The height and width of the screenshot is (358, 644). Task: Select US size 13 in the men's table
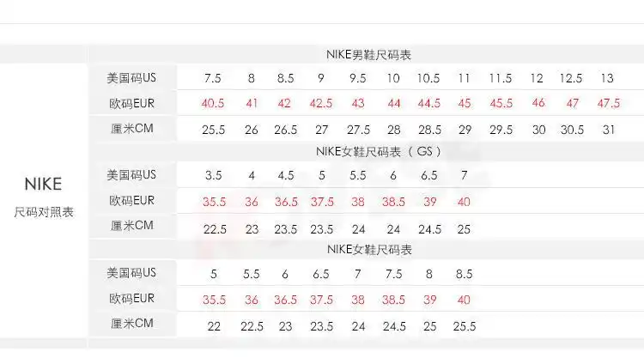[x=607, y=78]
